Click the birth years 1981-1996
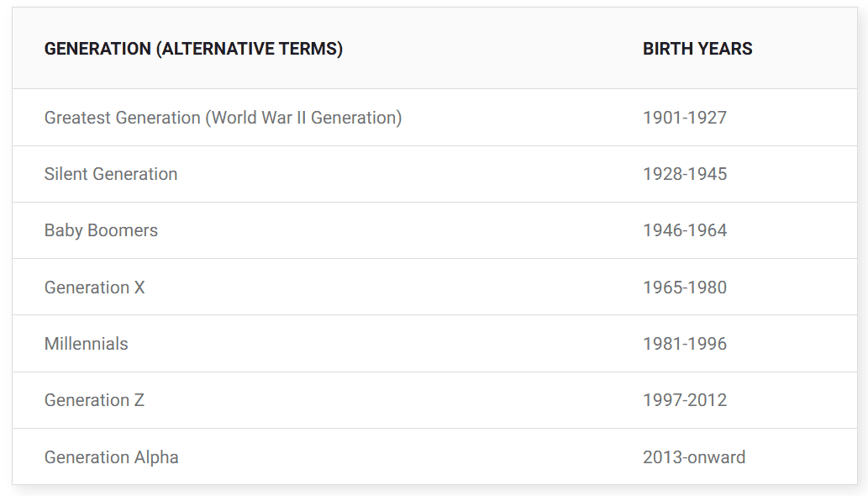 click(685, 344)
